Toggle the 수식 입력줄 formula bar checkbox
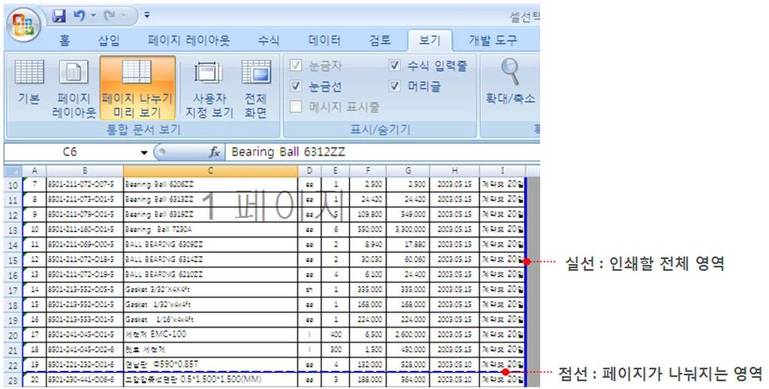The image size is (769, 389). (x=395, y=65)
